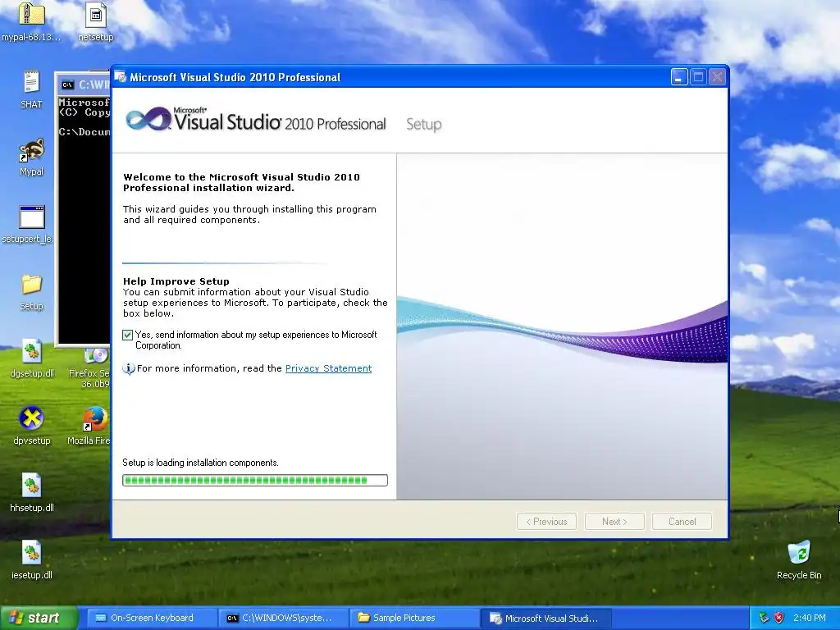Minimize the Visual Studio setup window
The height and width of the screenshot is (630, 840).
tap(679, 77)
